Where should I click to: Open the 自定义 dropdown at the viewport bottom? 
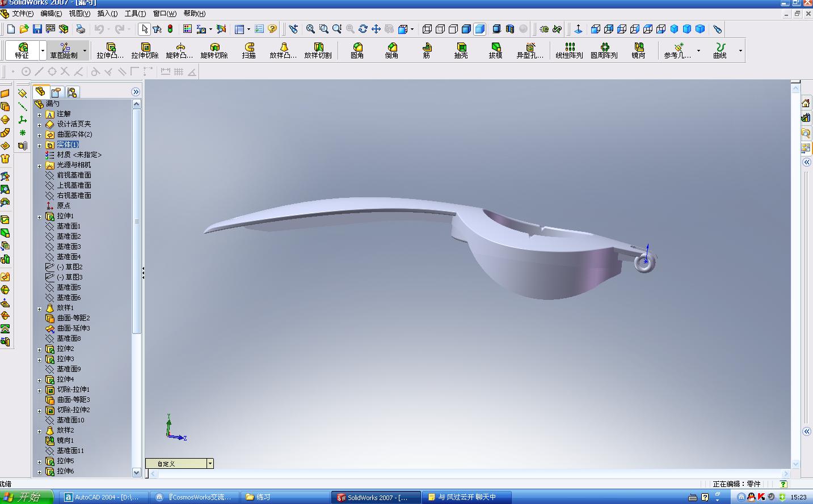(210, 463)
